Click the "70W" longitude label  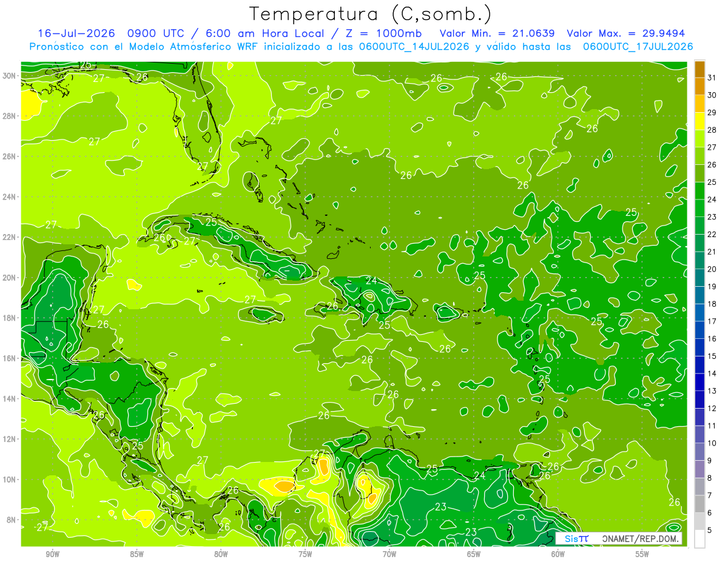[x=389, y=554]
